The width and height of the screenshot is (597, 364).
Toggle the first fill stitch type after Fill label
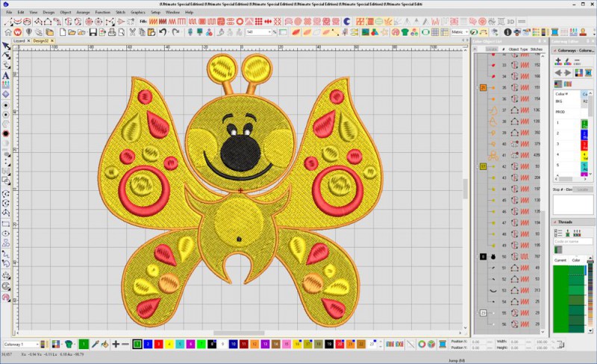coord(153,22)
